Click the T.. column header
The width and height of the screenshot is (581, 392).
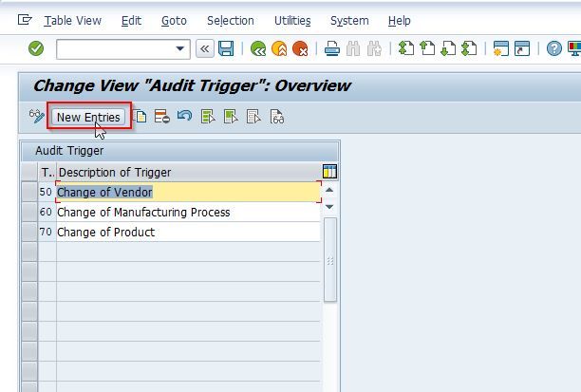(47, 172)
